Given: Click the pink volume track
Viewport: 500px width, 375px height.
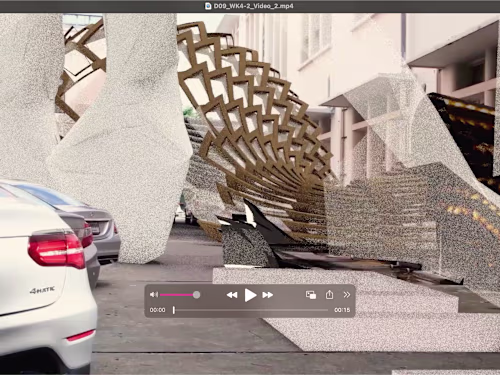Looking at the screenshot, I should click(x=177, y=295).
